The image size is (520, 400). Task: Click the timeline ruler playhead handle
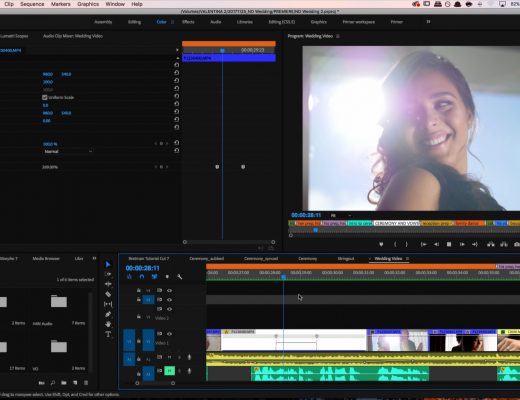coord(283,277)
